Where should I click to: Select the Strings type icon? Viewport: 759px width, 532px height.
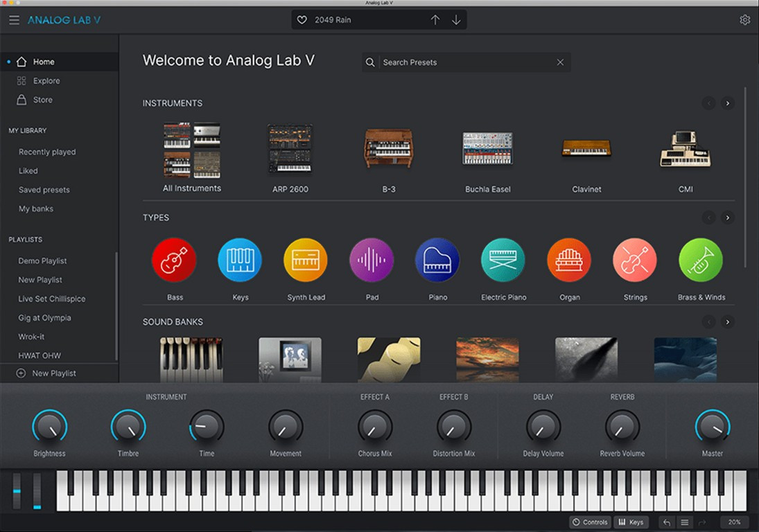tap(635, 260)
